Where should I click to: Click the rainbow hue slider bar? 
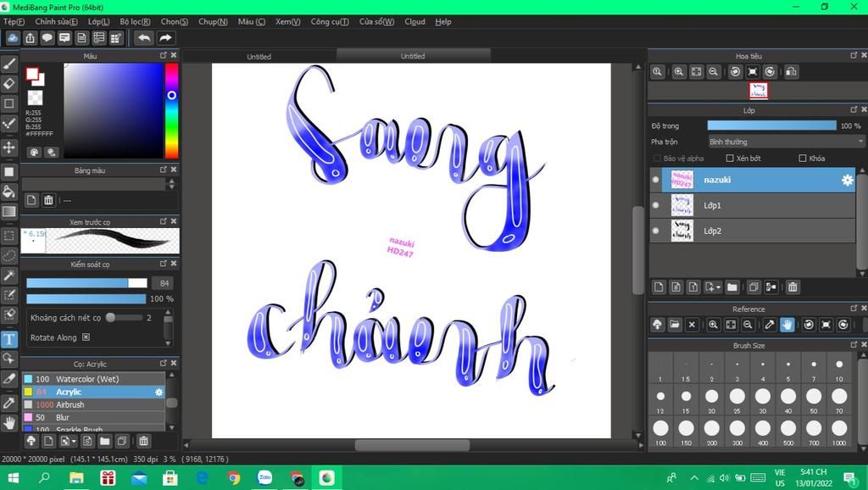(171, 110)
